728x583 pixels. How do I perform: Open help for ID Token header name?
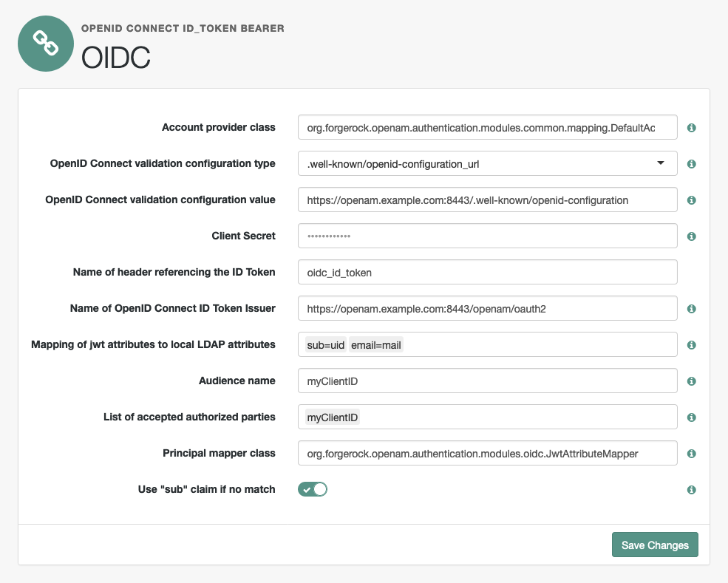pyautogui.click(x=691, y=272)
